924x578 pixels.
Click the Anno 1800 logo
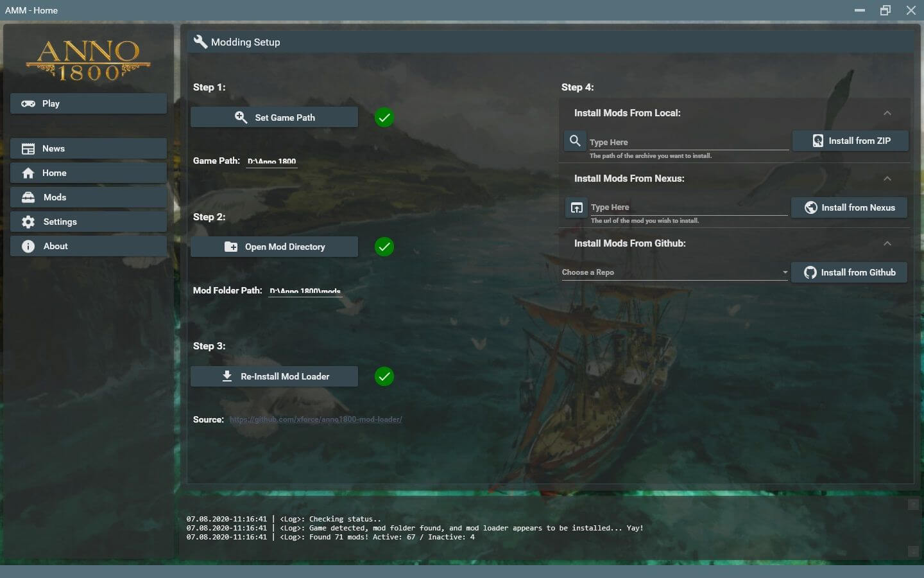[89, 60]
